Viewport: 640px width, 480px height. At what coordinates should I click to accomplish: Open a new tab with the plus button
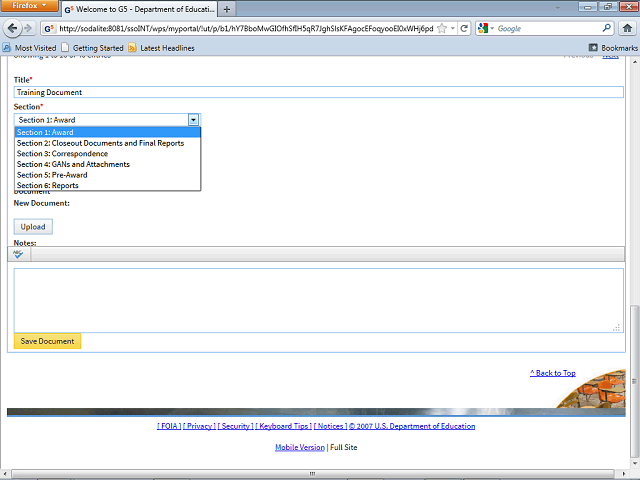[227, 9]
